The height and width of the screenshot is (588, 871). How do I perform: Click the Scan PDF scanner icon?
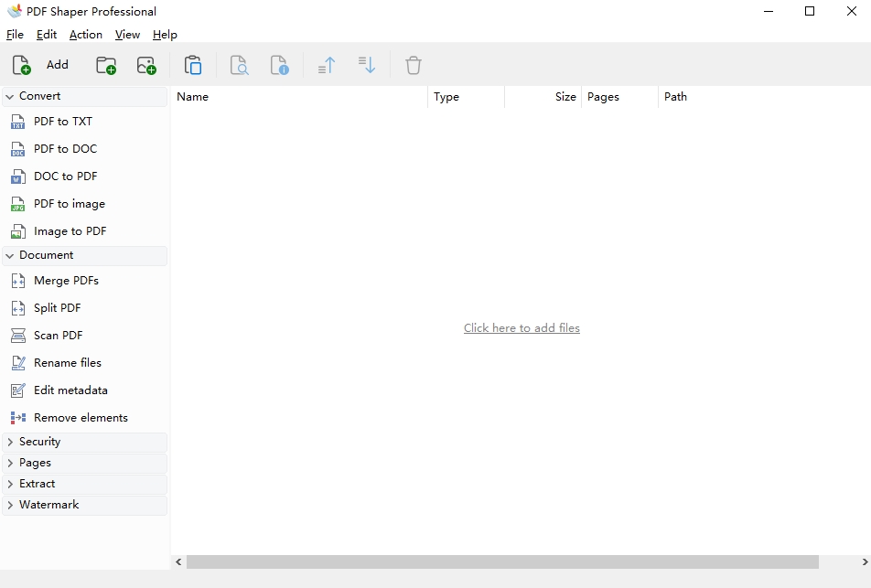tap(17, 336)
